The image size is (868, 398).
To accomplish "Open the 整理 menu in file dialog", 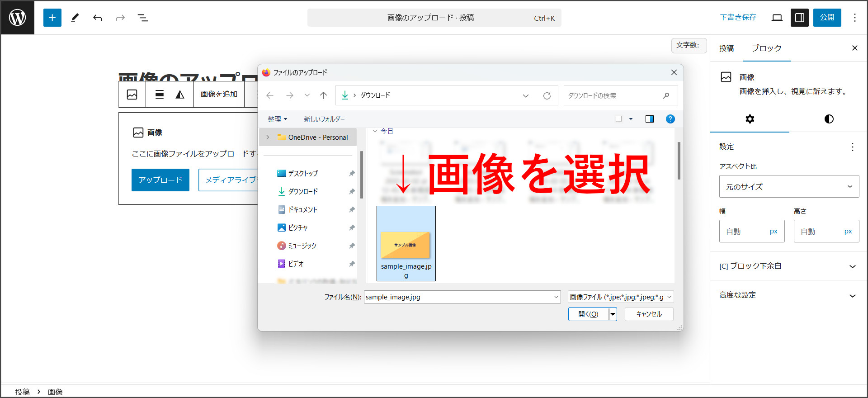I will pos(277,119).
